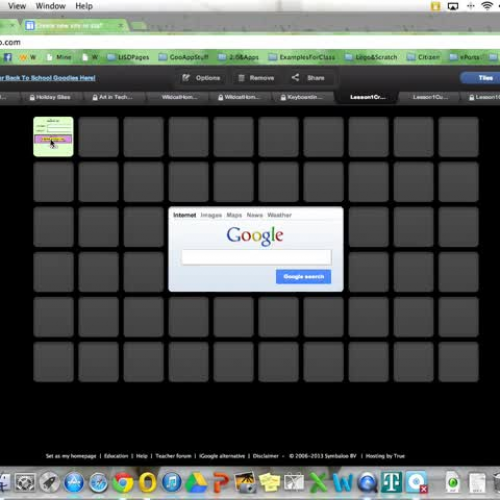Open iTunes from the dock

[x=172, y=482]
